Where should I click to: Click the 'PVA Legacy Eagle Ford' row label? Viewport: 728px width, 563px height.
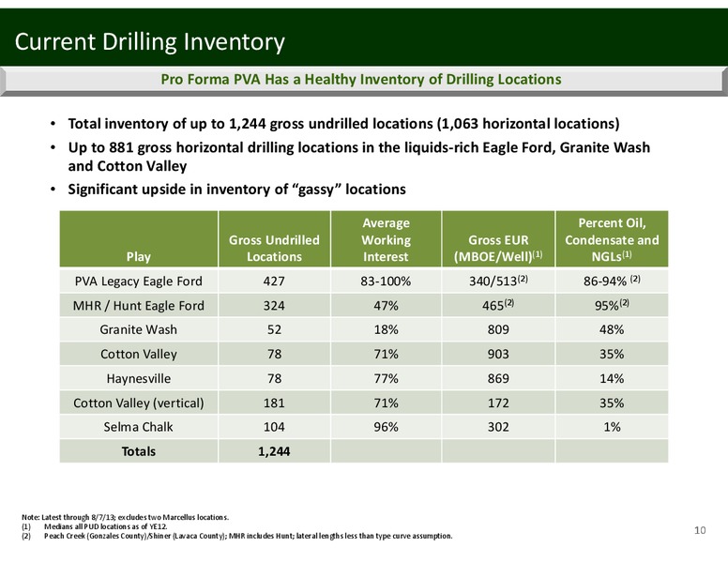pyautogui.click(x=138, y=281)
